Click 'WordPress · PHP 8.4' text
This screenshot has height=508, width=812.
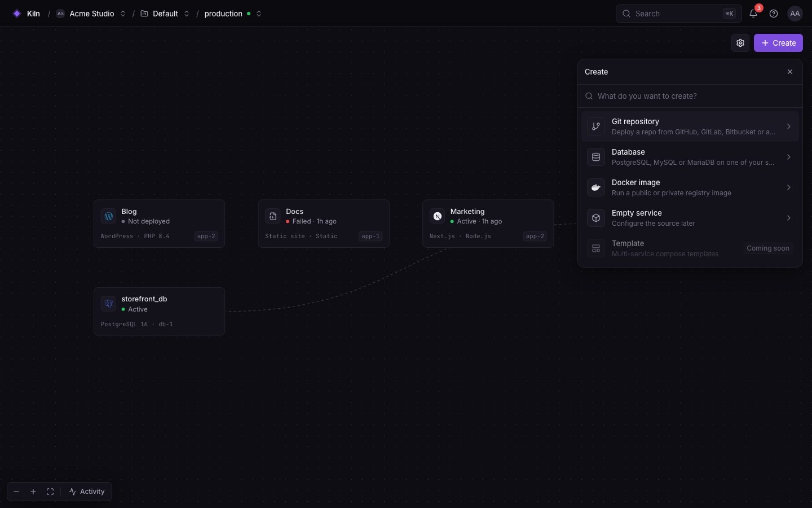pyautogui.click(x=135, y=237)
